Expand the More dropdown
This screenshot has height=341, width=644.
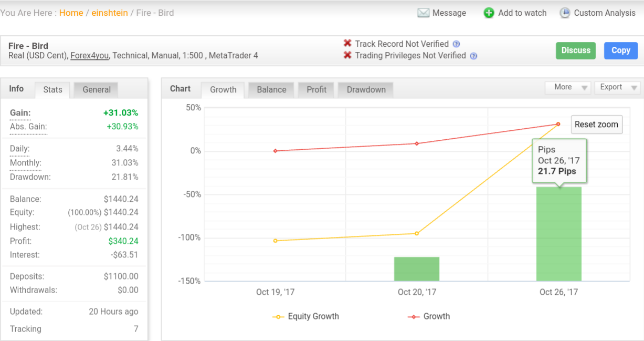pos(568,87)
